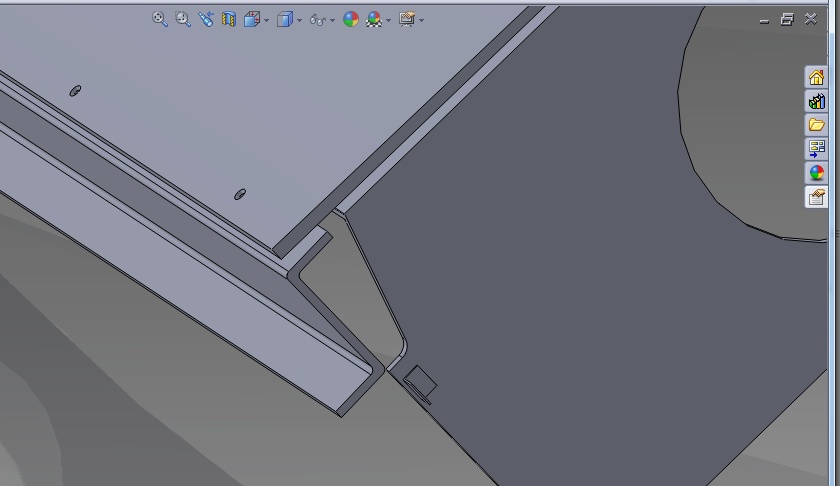This screenshot has height=486, width=840.
Task: Open the File Explorer folder tab
Action: pos(816,125)
